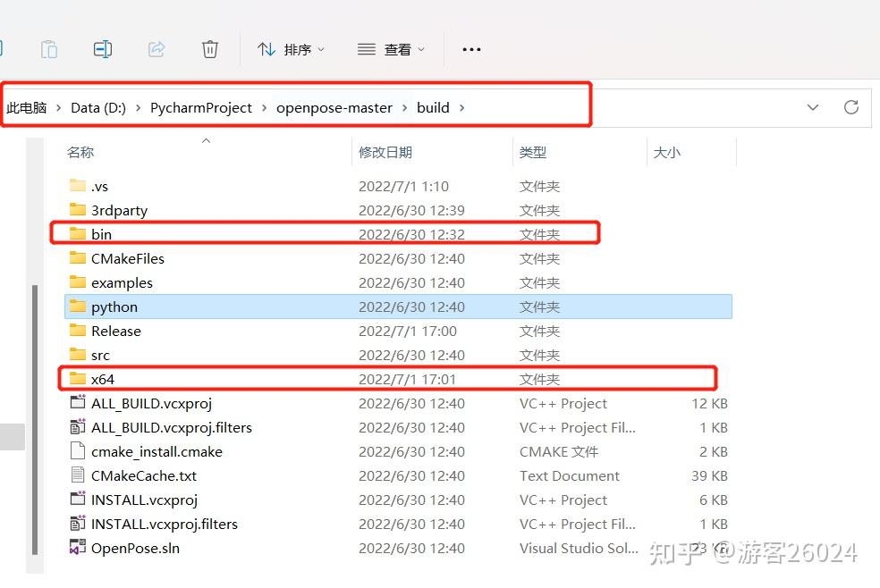Screen dimensions: 880x588
Task: Delete selection using the trash icon
Action: click(x=210, y=49)
